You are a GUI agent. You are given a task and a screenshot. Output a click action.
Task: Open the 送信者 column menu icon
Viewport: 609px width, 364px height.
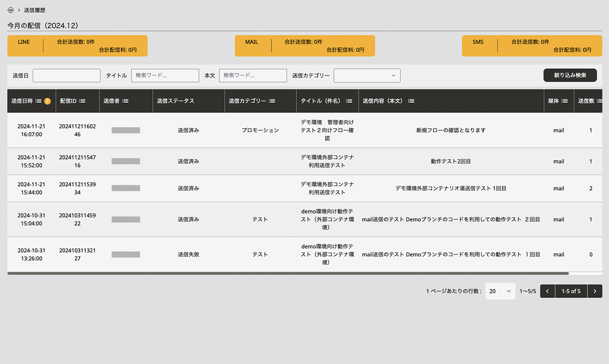point(125,101)
